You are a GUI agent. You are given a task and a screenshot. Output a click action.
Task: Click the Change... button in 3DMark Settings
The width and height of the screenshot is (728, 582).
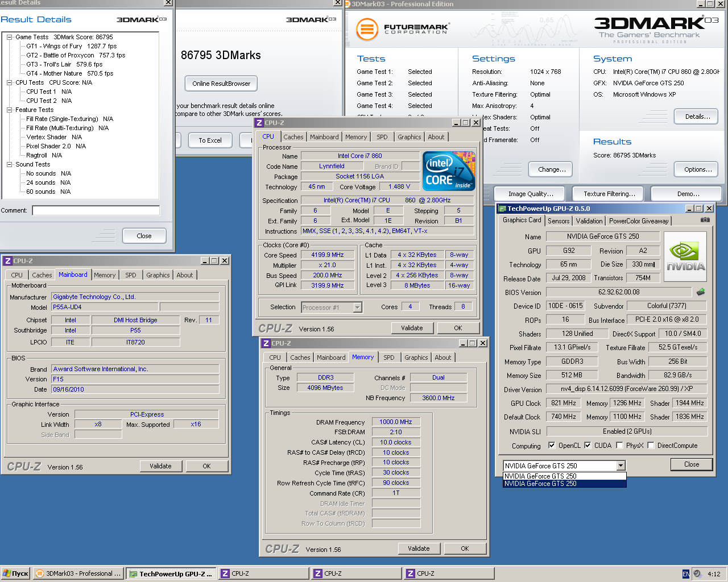pos(552,169)
